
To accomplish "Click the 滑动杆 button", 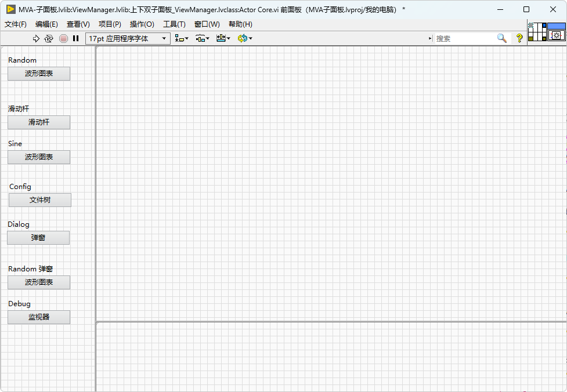I will point(39,122).
